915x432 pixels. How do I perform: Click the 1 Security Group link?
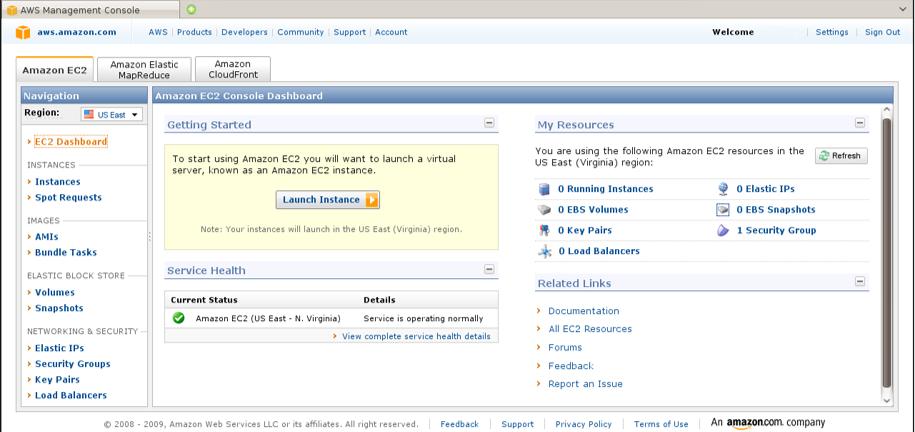click(777, 230)
